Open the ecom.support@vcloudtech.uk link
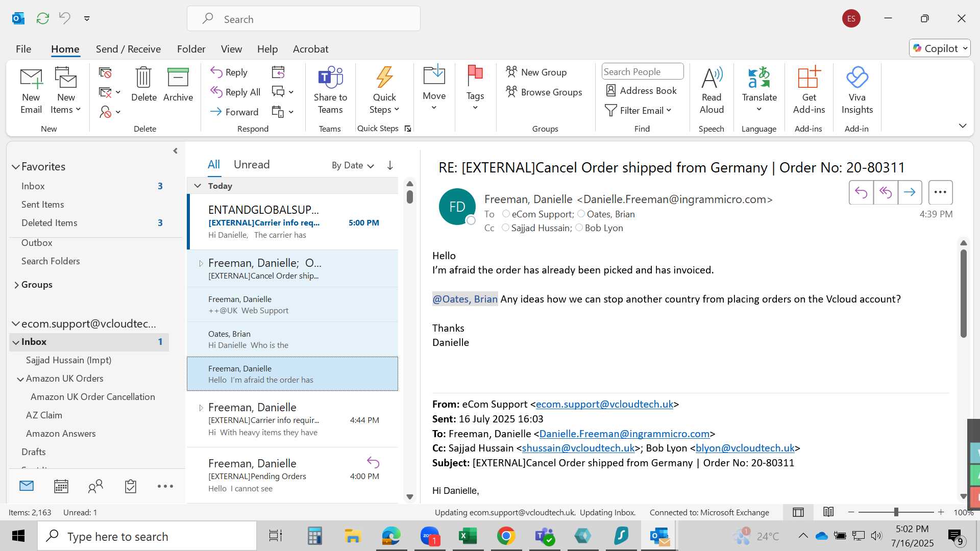The image size is (980, 551). point(604,404)
